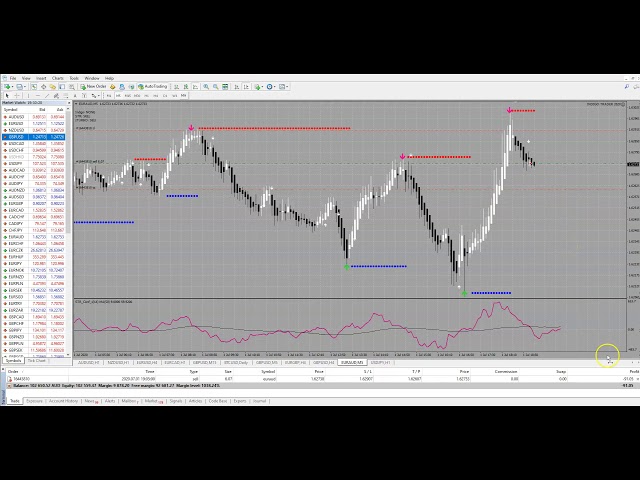Switch chart to the MN timeframe
640x480 pixels.
(x=183, y=95)
